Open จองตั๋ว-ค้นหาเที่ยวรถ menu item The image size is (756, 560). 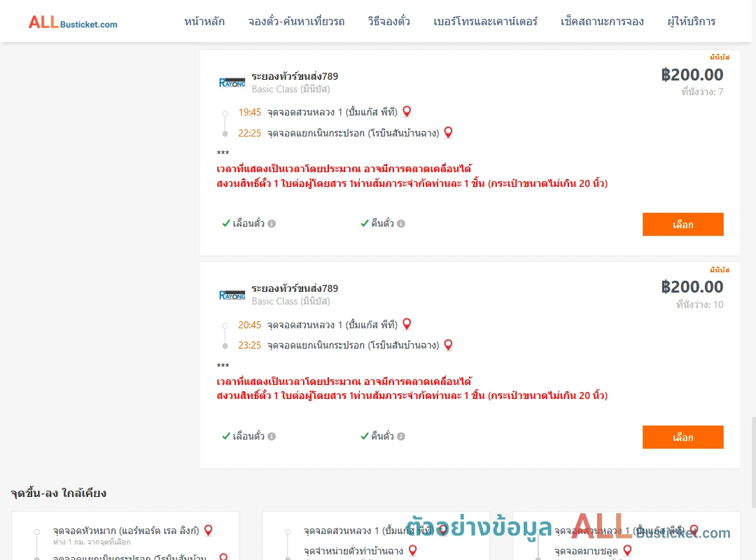coord(296,21)
